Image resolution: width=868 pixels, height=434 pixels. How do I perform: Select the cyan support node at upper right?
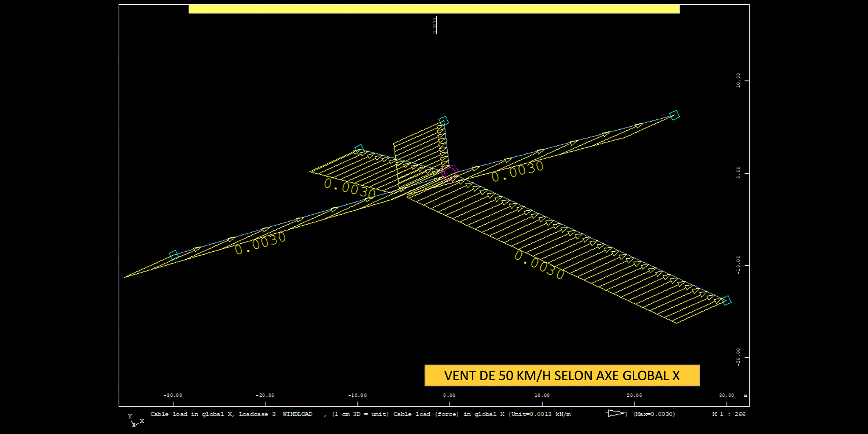pos(674,115)
